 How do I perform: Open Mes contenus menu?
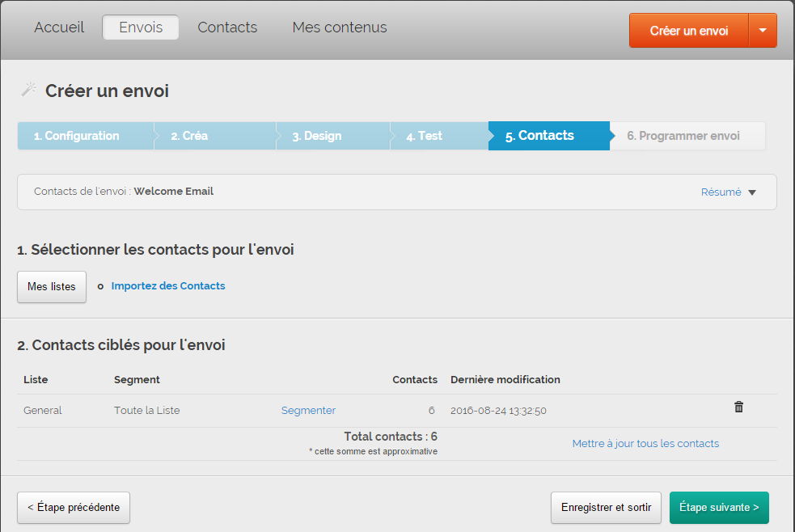click(x=340, y=27)
